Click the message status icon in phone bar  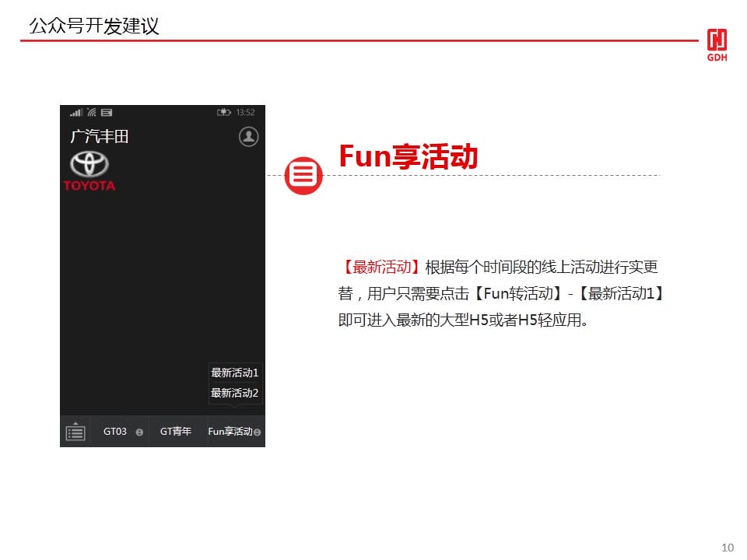click(107, 112)
